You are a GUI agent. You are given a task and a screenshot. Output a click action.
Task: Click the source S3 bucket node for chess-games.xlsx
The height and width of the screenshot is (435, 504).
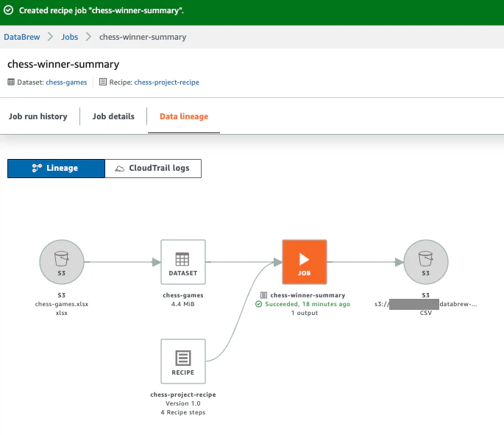62,262
